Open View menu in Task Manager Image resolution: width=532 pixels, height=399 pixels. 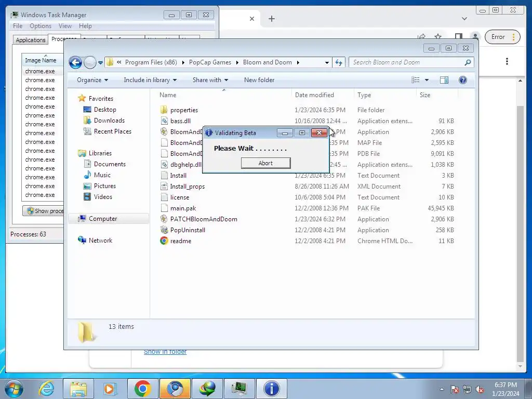pos(65,26)
